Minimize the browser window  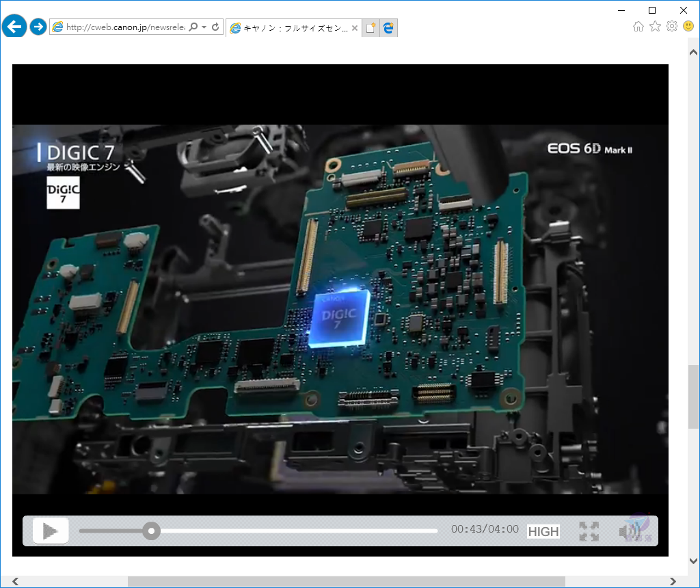621,10
